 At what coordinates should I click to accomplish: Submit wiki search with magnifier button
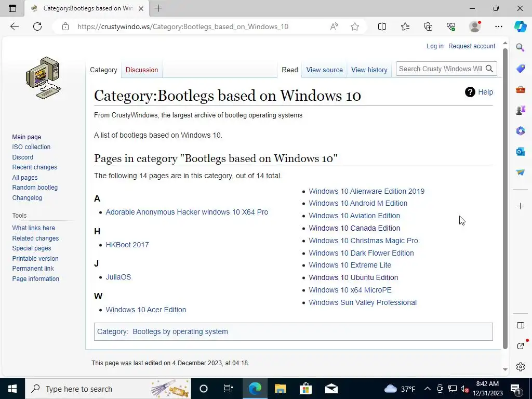(x=489, y=69)
